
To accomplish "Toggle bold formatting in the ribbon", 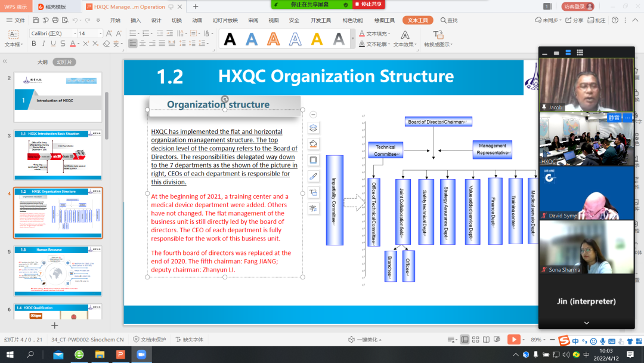I will [x=34, y=44].
